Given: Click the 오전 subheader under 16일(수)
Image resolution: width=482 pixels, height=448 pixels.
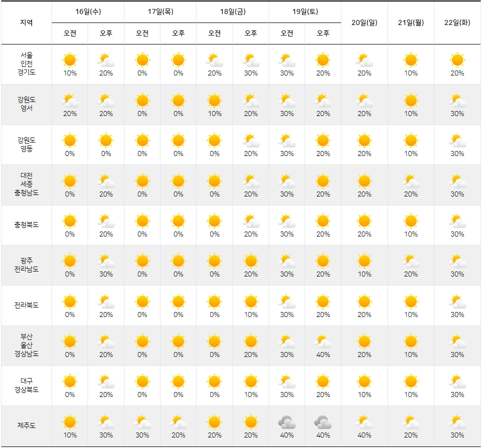Looking at the screenshot, I should [70, 33].
